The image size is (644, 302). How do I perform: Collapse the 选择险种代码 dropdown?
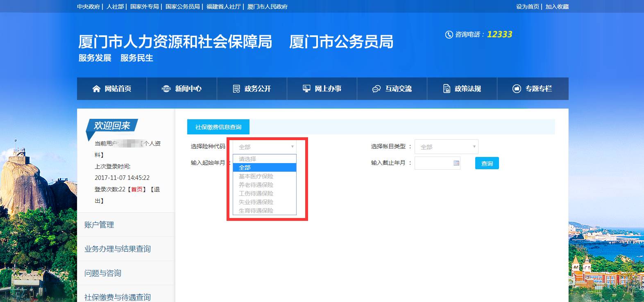pos(265,147)
